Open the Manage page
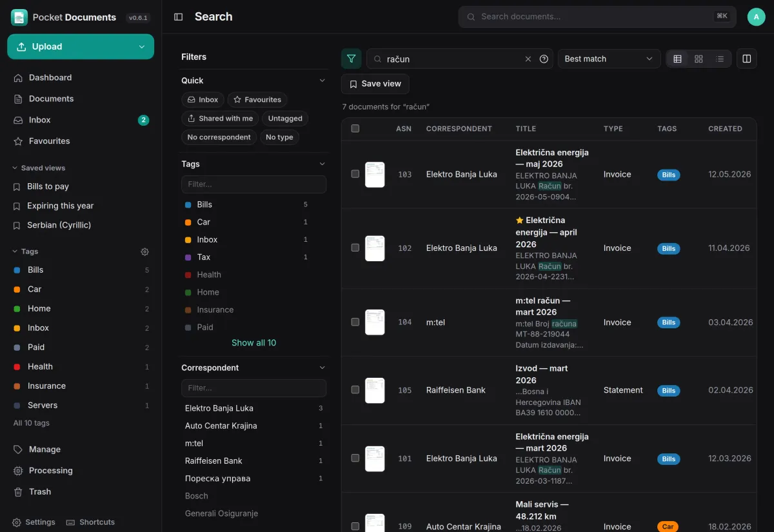 click(x=81, y=449)
